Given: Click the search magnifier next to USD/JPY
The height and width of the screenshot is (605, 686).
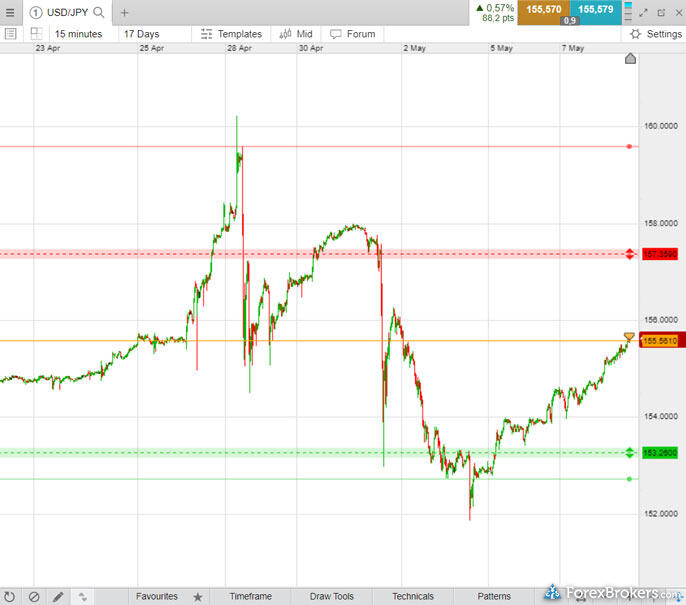Looking at the screenshot, I should coord(98,13).
